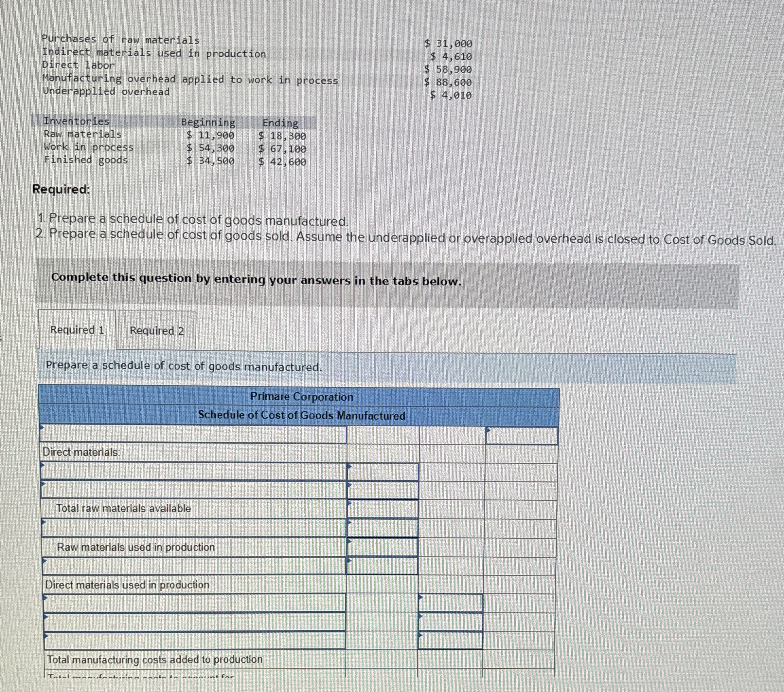
Task: Click the Direct materials used in production label
Action: 127,585
